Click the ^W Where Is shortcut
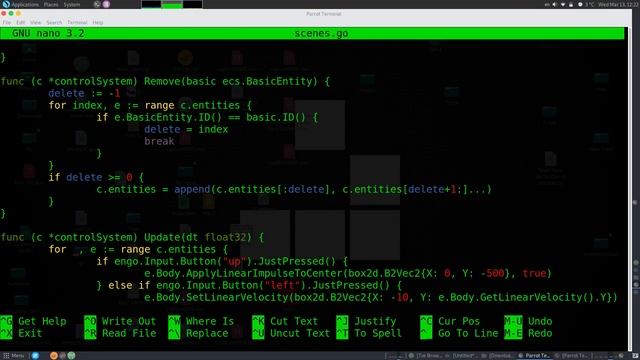The image size is (640, 360). coord(201,321)
